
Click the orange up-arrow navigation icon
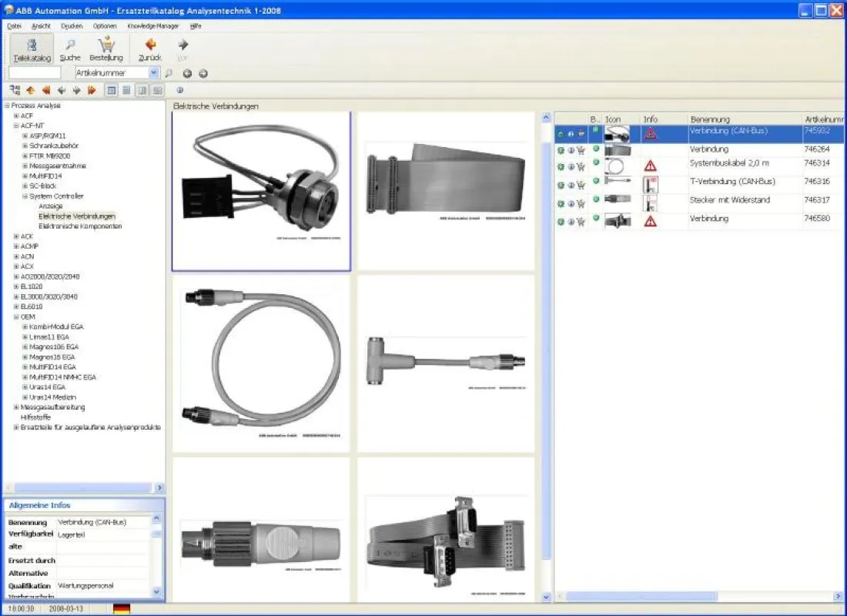coord(31,90)
